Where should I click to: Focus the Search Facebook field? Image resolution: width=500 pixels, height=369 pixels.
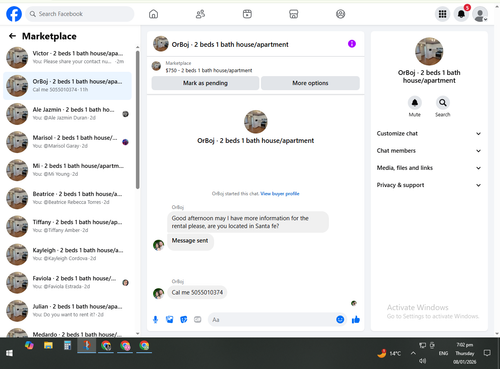point(80,14)
